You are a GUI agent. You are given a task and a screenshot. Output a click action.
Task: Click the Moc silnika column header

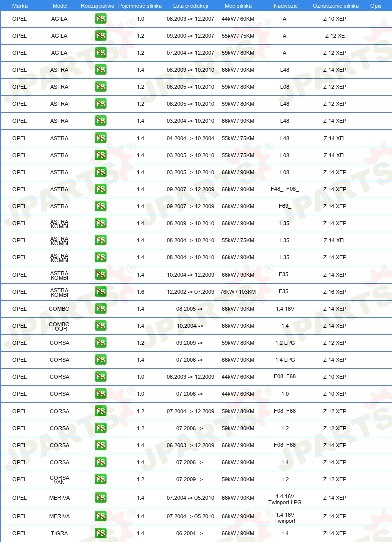[x=238, y=6]
